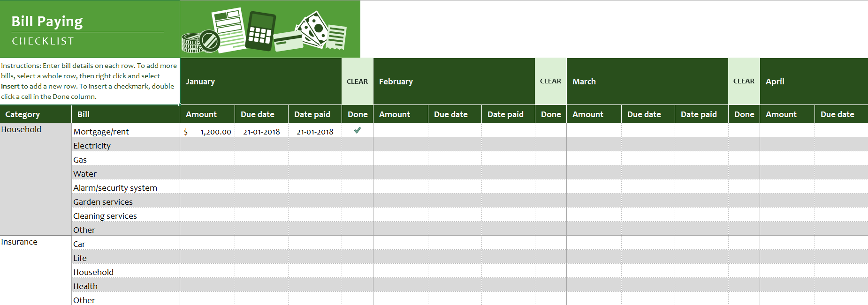Viewport: 868px width, 305px height.
Task: Click the receipt icon in the banner
Action: pyautogui.click(x=336, y=37)
